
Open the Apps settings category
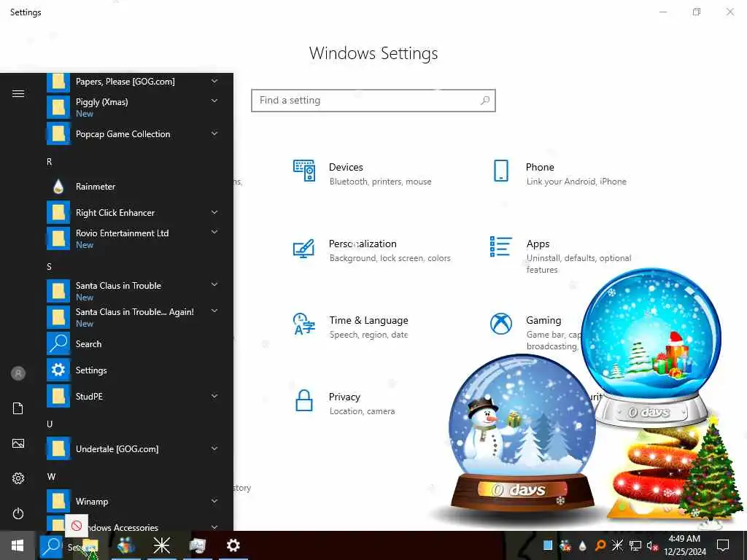click(560, 256)
